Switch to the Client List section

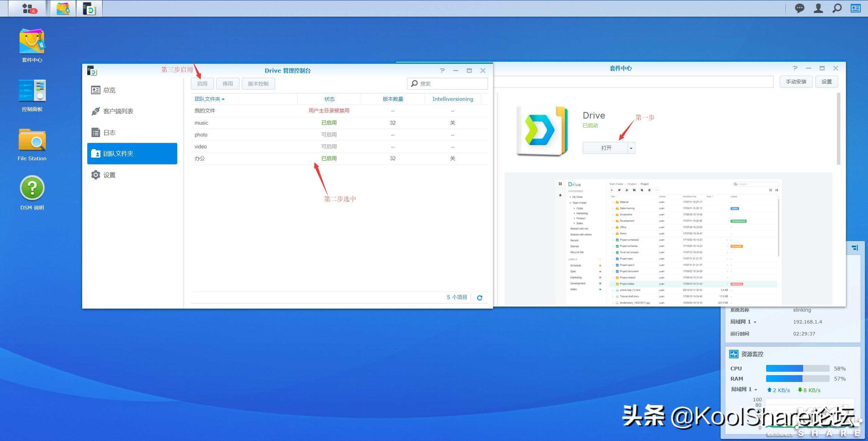coord(118,111)
